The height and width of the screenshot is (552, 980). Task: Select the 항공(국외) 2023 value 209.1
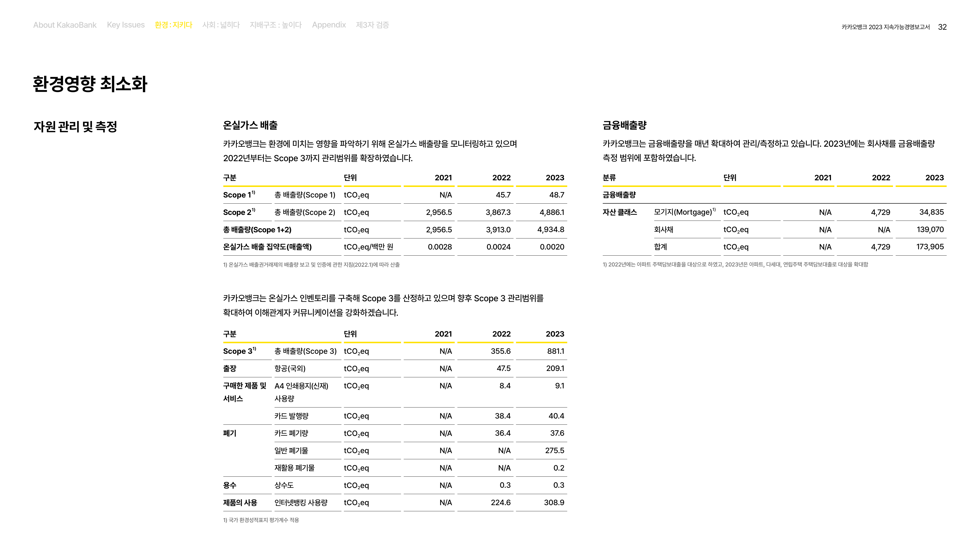(555, 368)
